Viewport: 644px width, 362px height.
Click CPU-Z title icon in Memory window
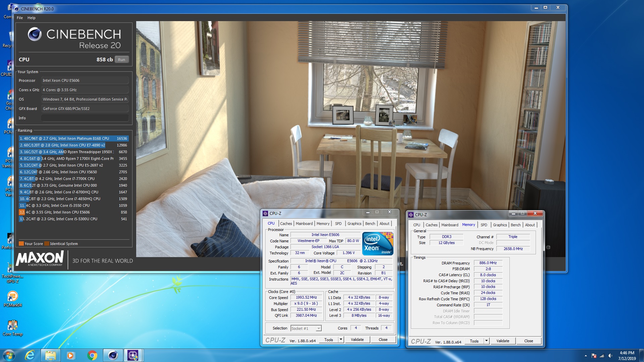[x=411, y=215]
